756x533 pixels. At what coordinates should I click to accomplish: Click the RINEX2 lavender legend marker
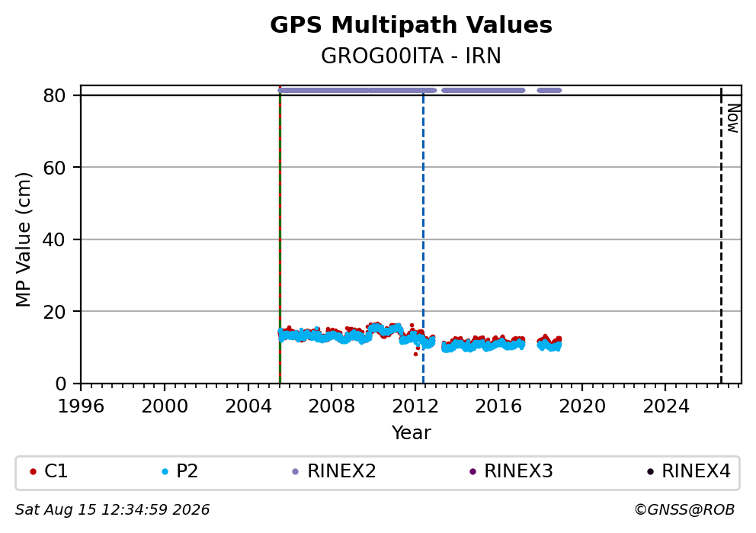296,472
